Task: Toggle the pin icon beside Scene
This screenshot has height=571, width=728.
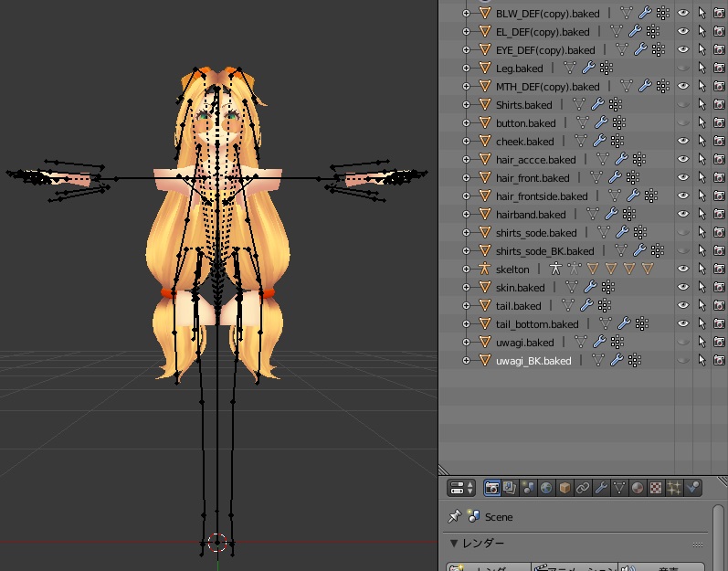Action: tap(455, 516)
